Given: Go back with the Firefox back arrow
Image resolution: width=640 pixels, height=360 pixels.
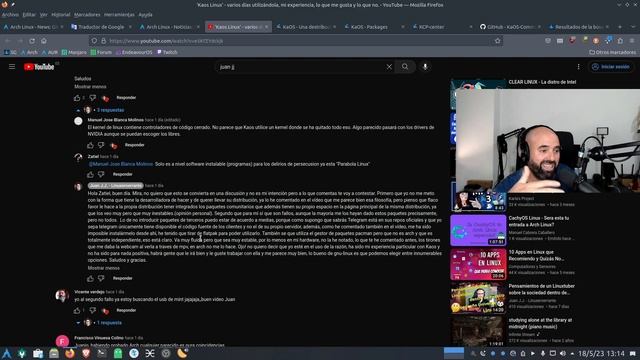Looking at the screenshot, I should [x=8, y=41].
